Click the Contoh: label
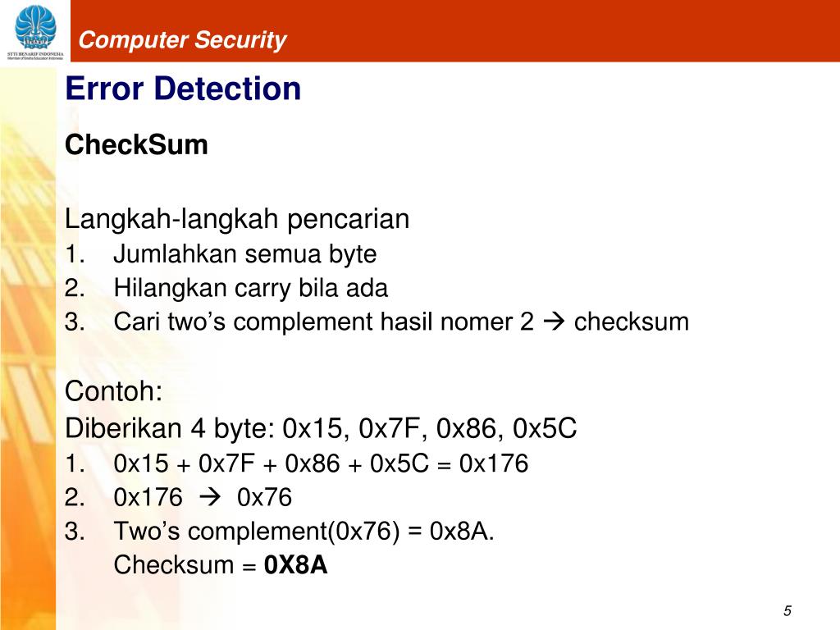The width and height of the screenshot is (840, 630). [113, 391]
